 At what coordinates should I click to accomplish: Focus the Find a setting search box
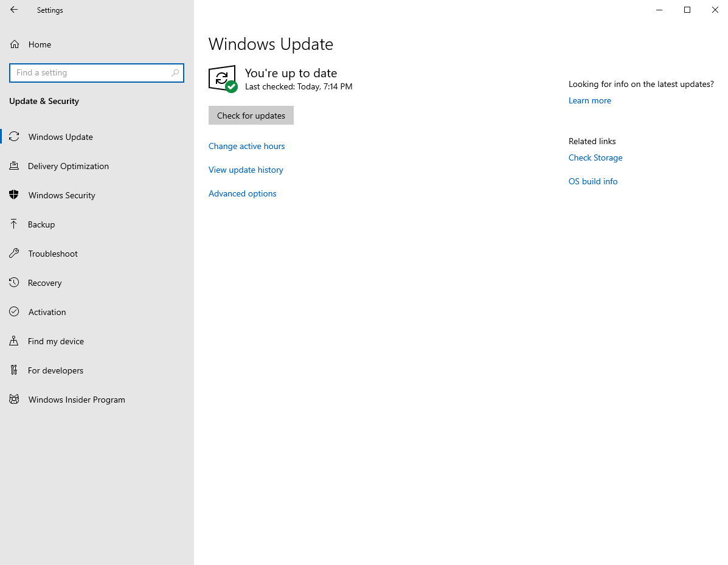(97, 73)
